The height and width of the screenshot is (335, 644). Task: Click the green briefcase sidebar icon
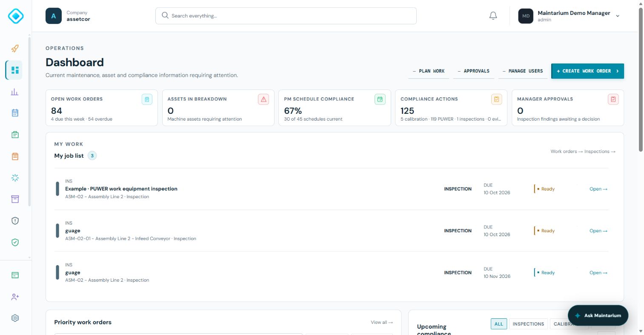click(x=15, y=135)
